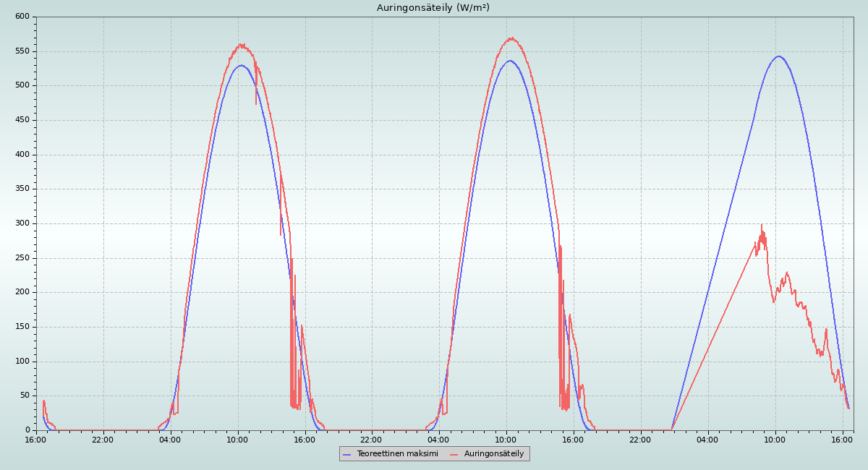
Task: Click the 150 y-axis tick label
Action: 22,327
